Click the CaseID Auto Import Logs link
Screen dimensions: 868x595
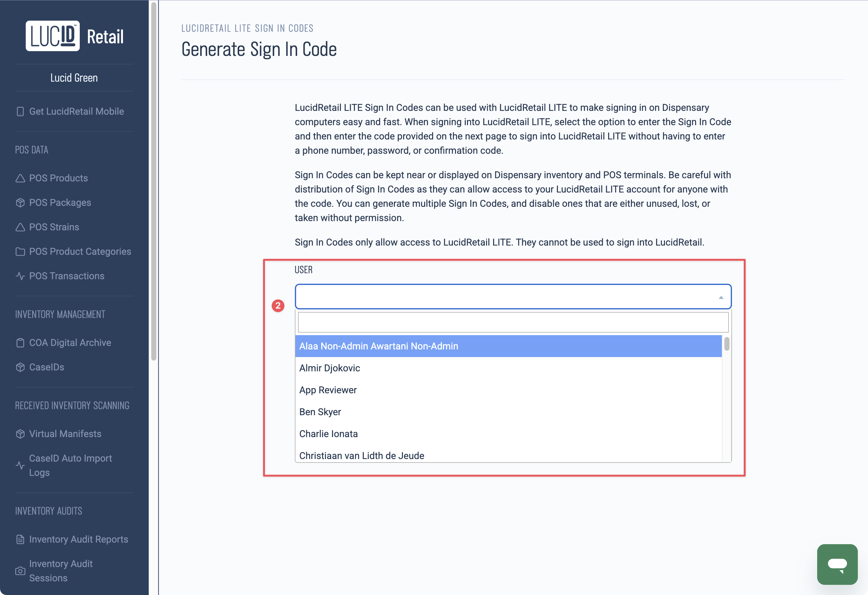pos(71,465)
